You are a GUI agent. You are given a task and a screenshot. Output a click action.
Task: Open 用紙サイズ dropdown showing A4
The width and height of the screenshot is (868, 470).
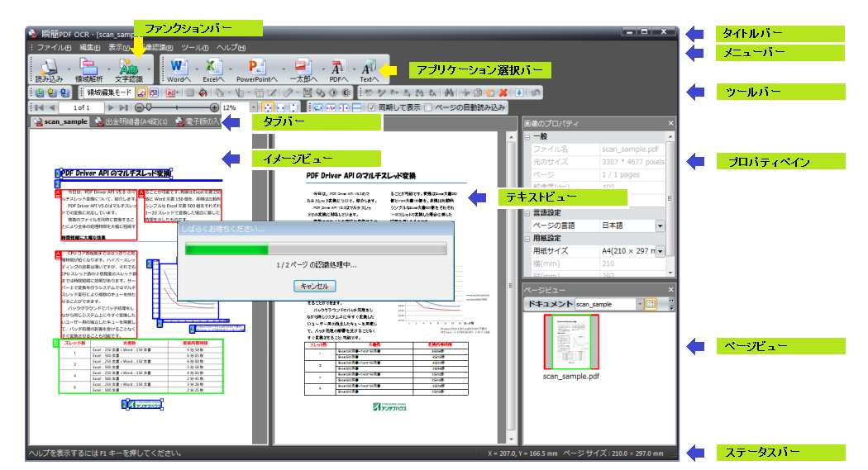coord(660,251)
